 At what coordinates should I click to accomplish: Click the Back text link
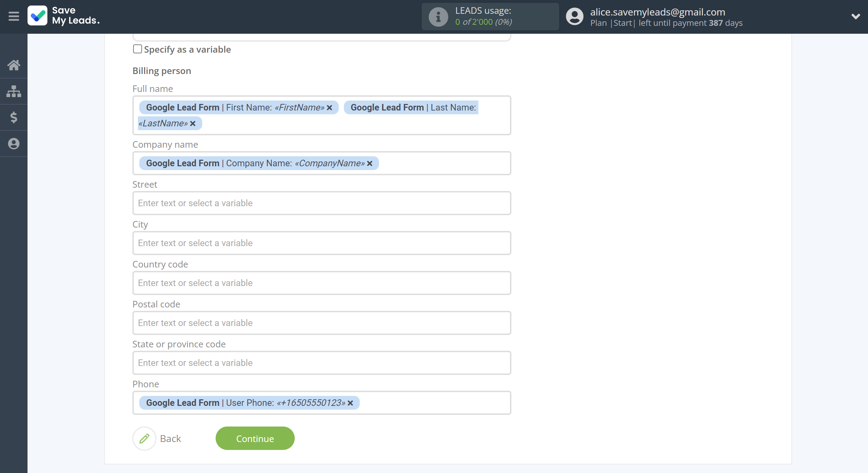click(x=171, y=438)
